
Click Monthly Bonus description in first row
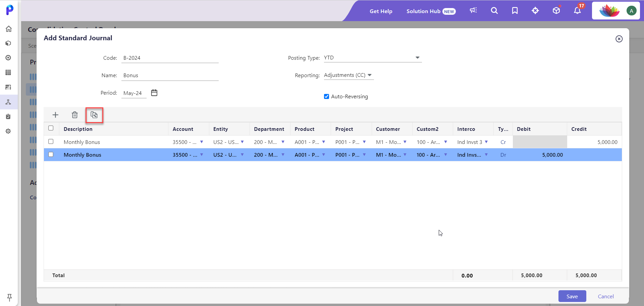pyautogui.click(x=82, y=142)
